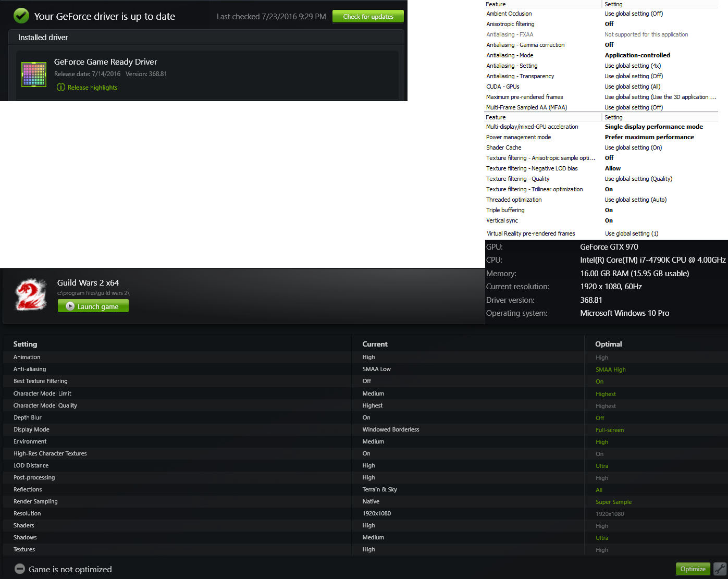The height and width of the screenshot is (579, 728).
Task: Click the Driver version 368.81 value
Action: point(591,300)
